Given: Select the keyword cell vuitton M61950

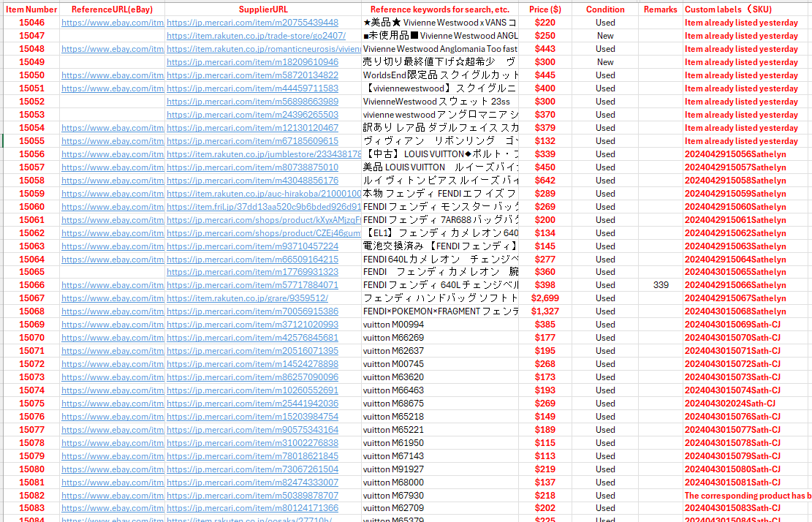Looking at the screenshot, I should pyautogui.click(x=440, y=443).
